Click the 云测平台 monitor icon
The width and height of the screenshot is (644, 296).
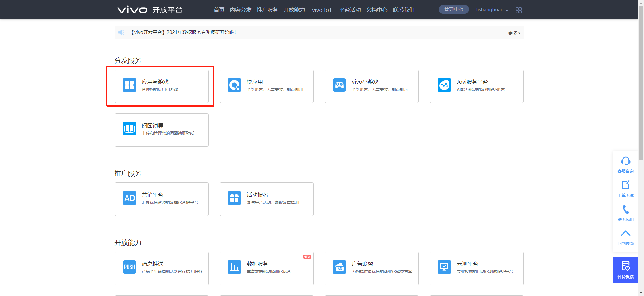click(x=444, y=267)
